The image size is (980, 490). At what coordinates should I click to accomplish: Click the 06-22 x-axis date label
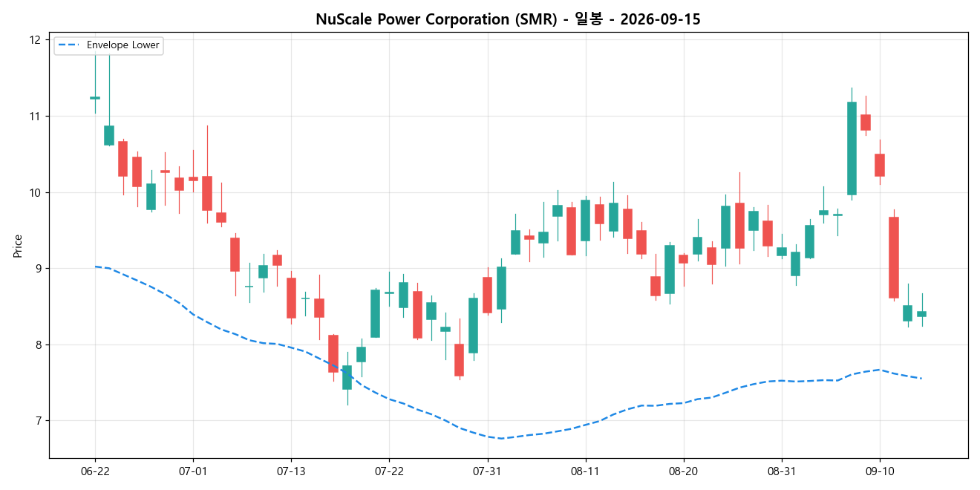click(95, 471)
